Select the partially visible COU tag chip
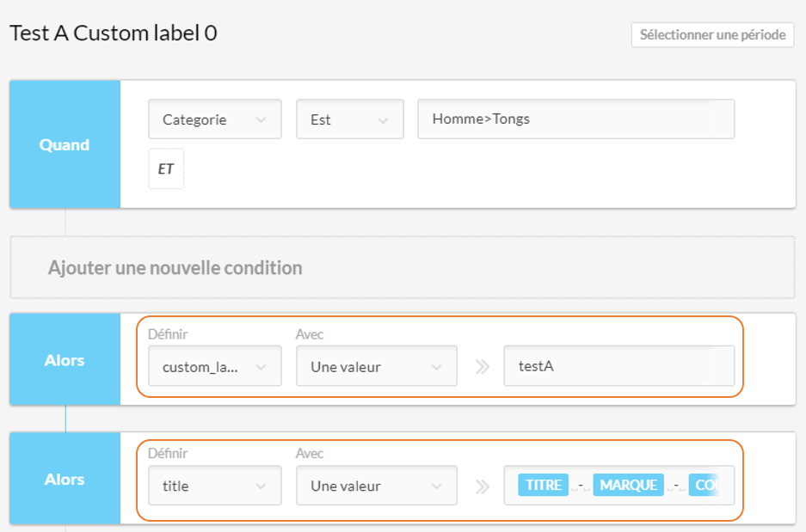This screenshot has width=806, height=532. [704, 486]
